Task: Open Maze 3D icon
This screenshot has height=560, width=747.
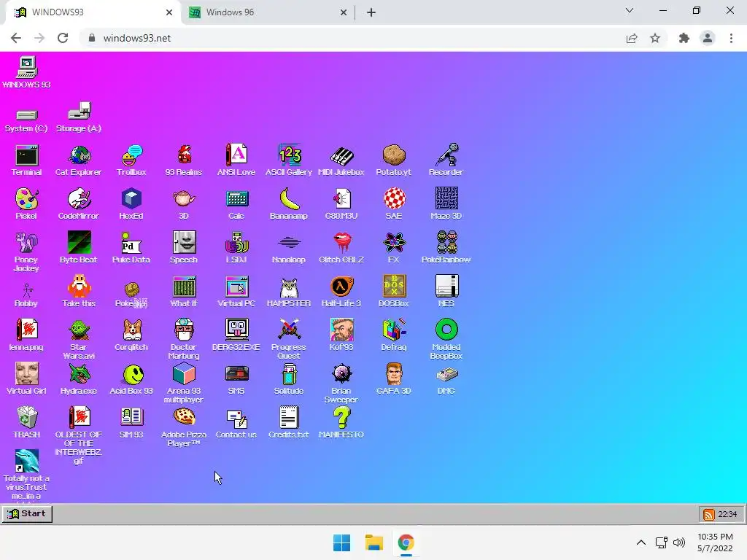Action: point(446,204)
